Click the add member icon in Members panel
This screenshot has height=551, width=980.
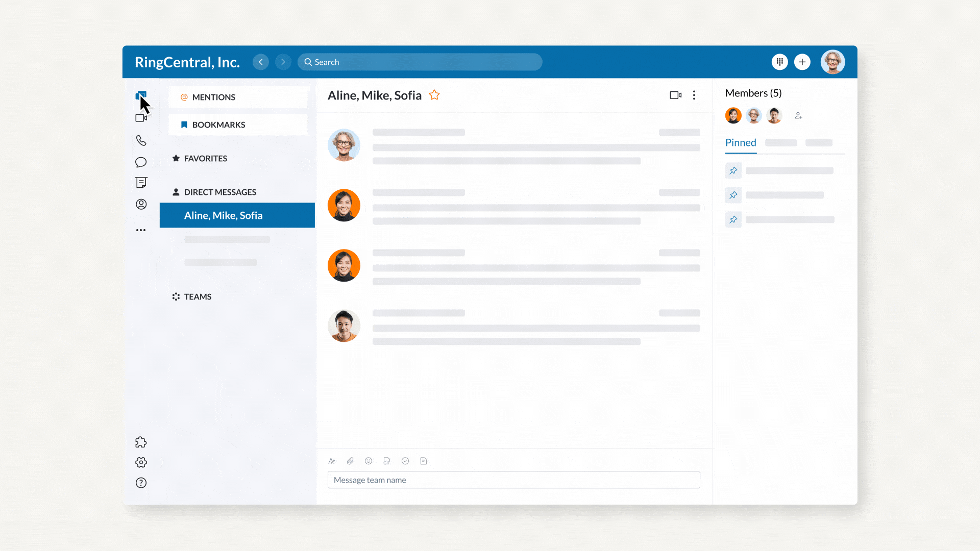[x=798, y=116]
